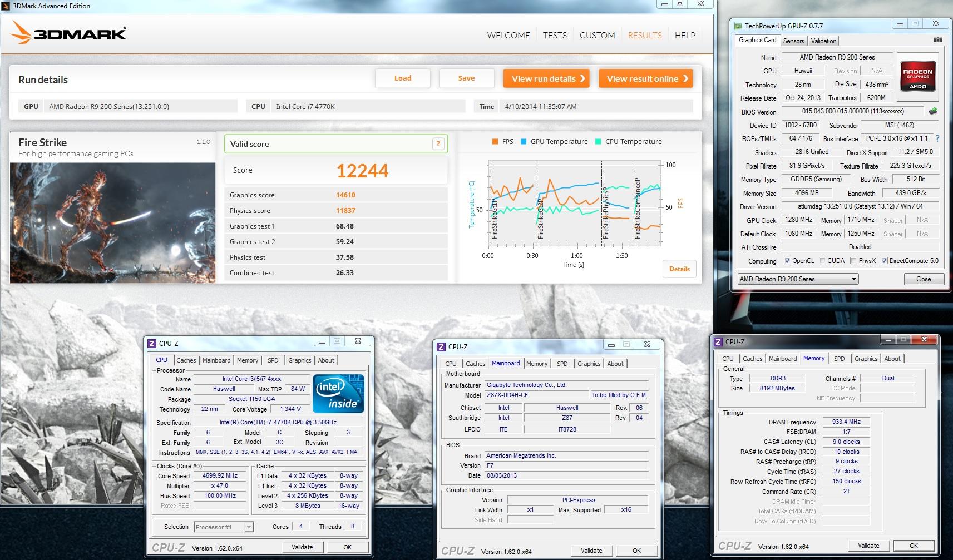
Task: Click Validate in the CPU-Z Memory window
Action: tap(868, 546)
